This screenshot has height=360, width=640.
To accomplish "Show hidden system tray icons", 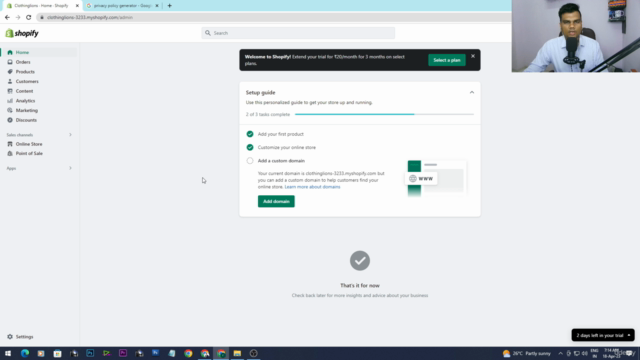I will pyautogui.click(x=560, y=353).
